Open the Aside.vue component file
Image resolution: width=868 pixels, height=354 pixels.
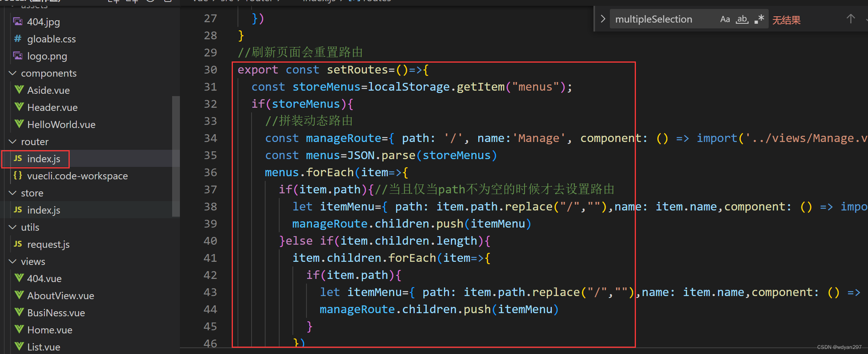[48, 90]
